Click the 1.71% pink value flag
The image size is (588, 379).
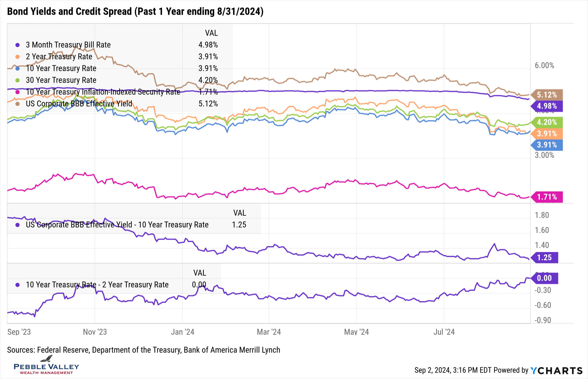click(547, 197)
